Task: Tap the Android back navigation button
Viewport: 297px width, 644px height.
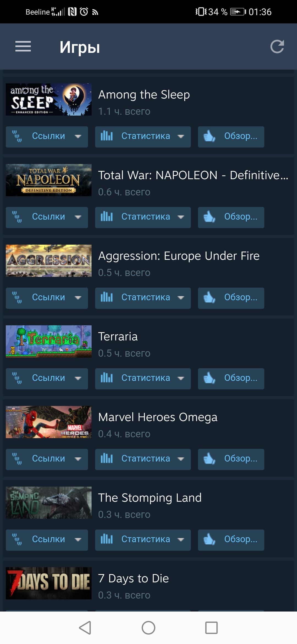Action: tap(85, 628)
